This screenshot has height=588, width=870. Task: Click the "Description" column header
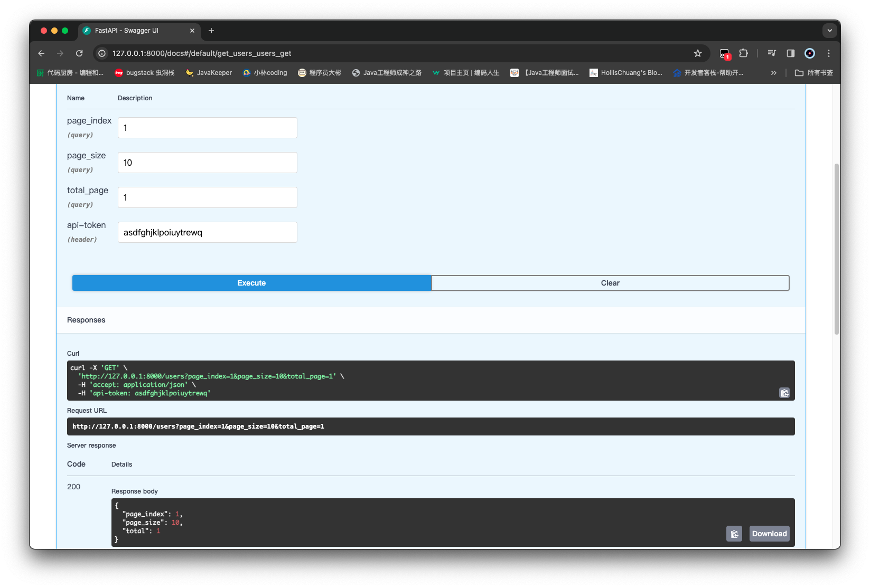point(135,98)
